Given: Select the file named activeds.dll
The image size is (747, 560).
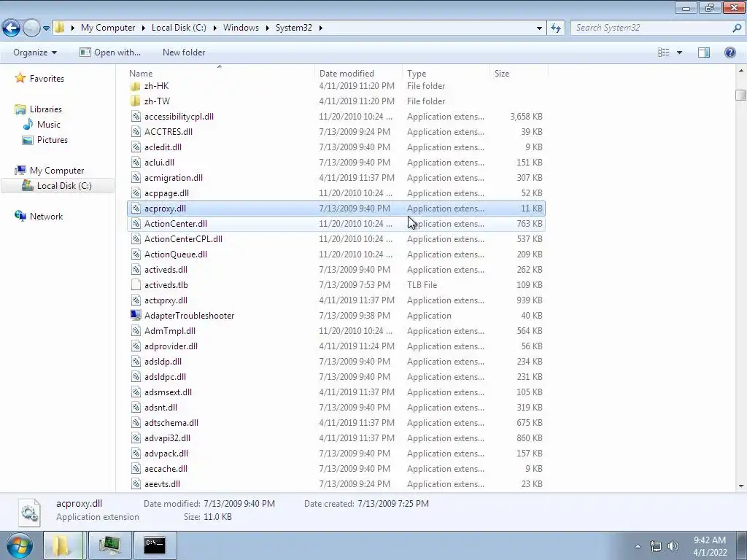Looking at the screenshot, I should (x=166, y=270).
